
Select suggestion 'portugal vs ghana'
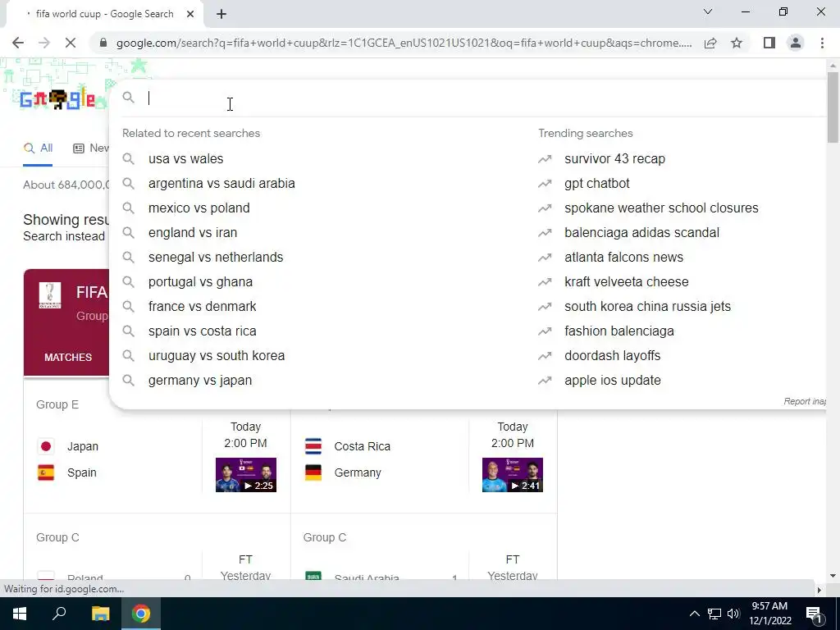[200, 282]
